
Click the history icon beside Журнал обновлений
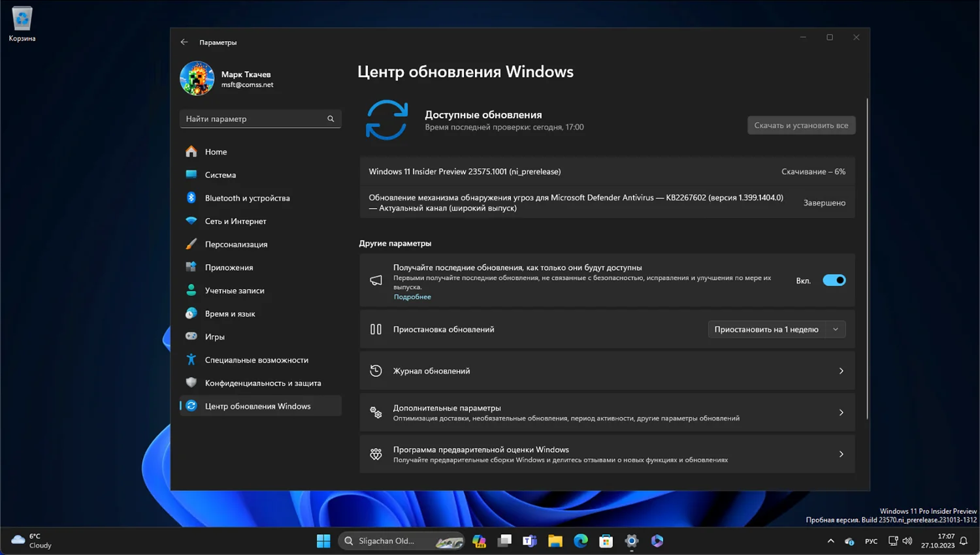click(x=376, y=371)
